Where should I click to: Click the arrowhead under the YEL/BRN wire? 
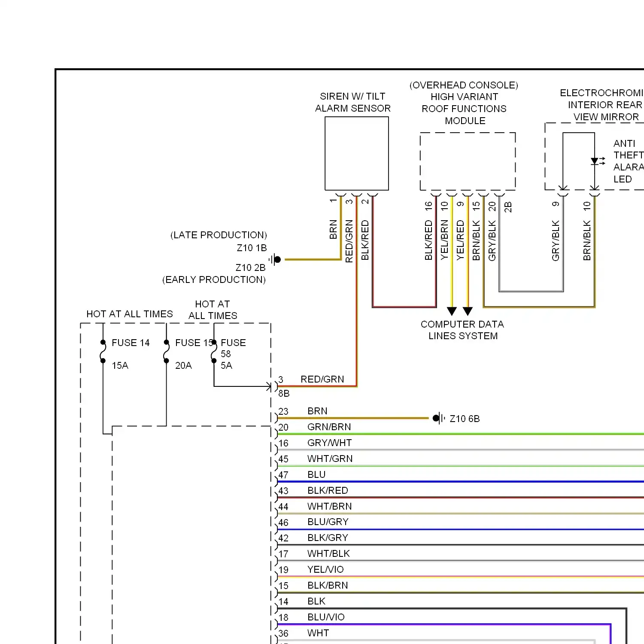pyautogui.click(x=452, y=311)
